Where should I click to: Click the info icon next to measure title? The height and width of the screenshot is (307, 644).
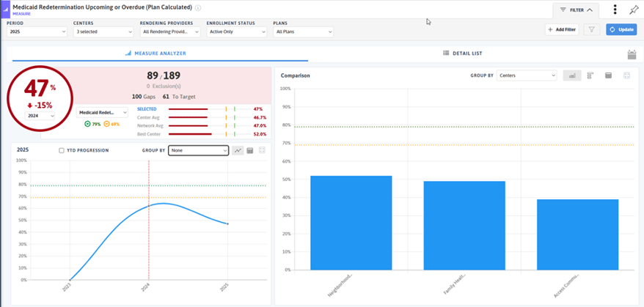198,7
